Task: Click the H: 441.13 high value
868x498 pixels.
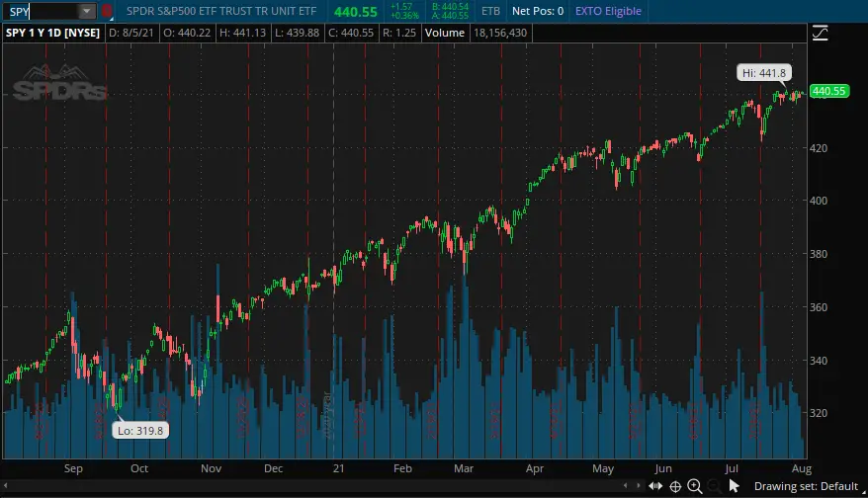Action: click(242, 33)
